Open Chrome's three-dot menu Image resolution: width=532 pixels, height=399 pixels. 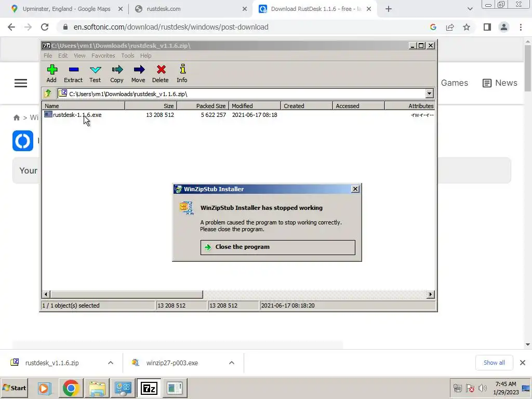[521, 27]
